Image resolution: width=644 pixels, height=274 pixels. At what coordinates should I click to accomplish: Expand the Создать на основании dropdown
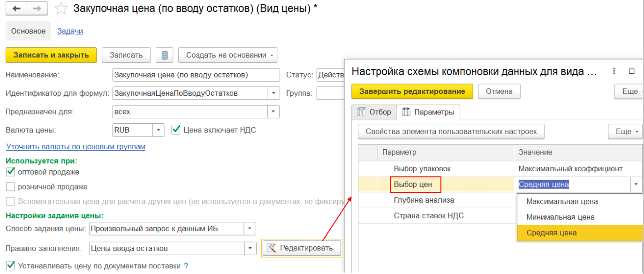[227, 55]
